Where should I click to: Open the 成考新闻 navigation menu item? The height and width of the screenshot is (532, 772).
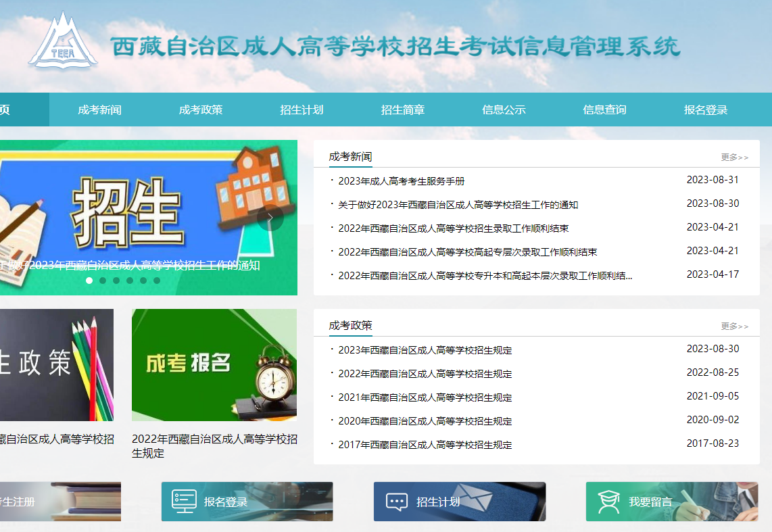coord(99,110)
